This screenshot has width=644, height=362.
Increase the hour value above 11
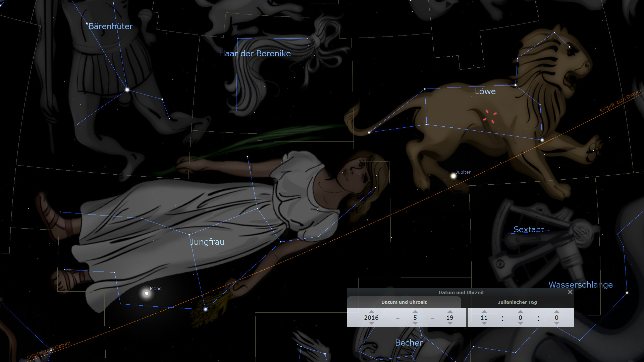[x=484, y=312]
